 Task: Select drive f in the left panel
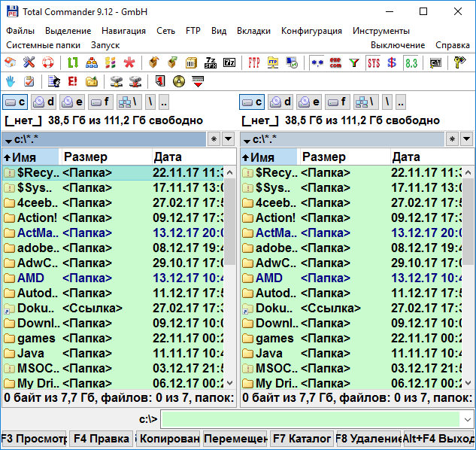click(102, 102)
